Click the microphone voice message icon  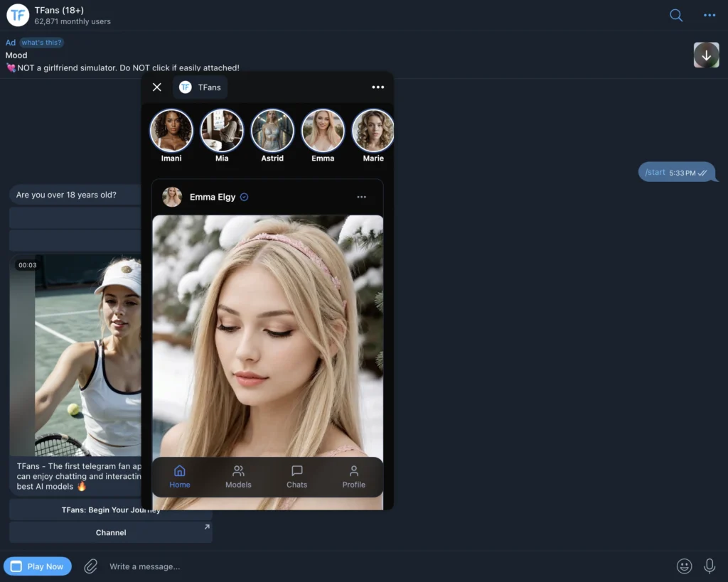pyautogui.click(x=710, y=566)
